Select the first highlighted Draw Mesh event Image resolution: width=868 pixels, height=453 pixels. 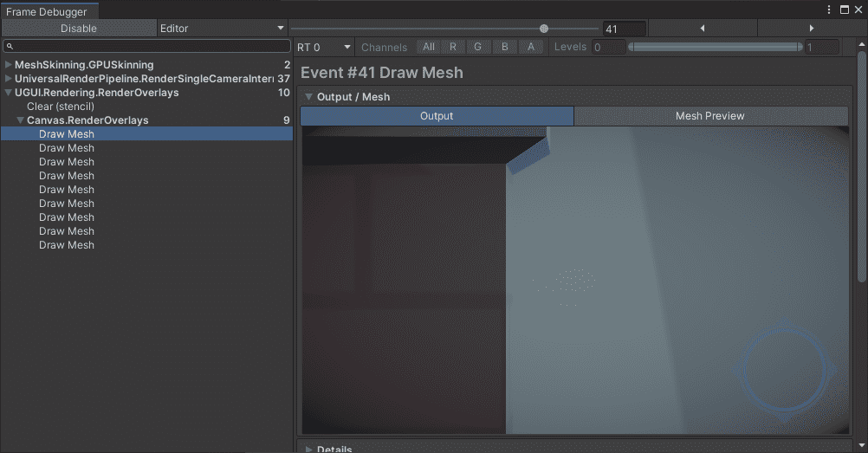pyautogui.click(x=146, y=134)
